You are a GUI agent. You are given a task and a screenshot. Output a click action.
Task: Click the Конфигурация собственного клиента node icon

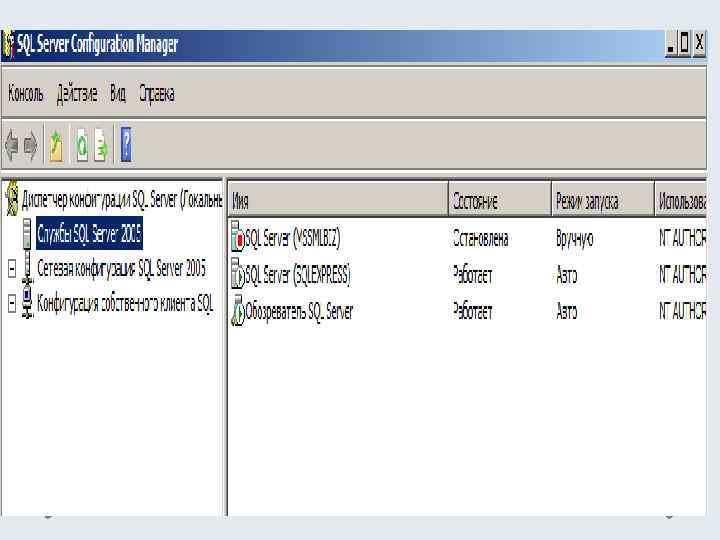click(27, 303)
